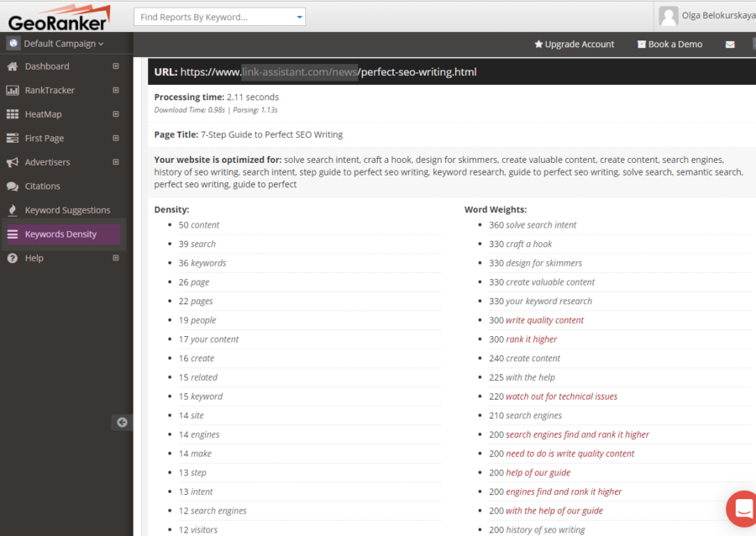Click the Processing time 2.11 seconds text
Viewport: 756px width, 536px height.
(x=217, y=97)
